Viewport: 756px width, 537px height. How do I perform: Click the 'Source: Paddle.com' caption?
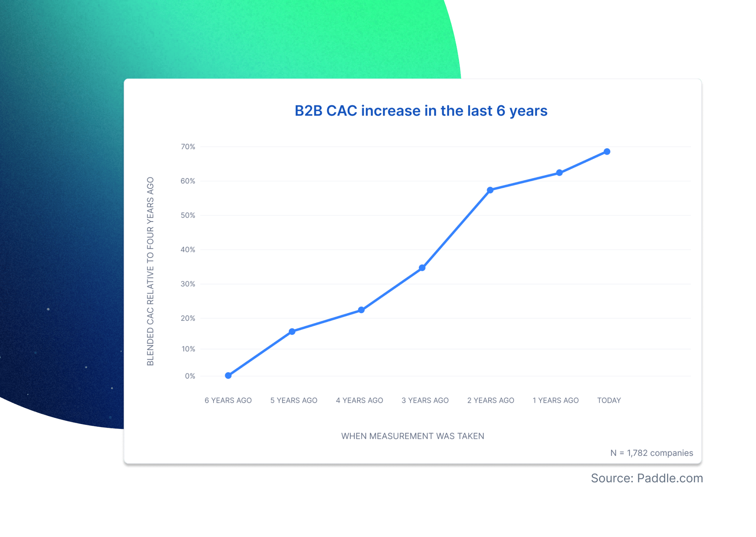pyautogui.click(x=647, y=478)
